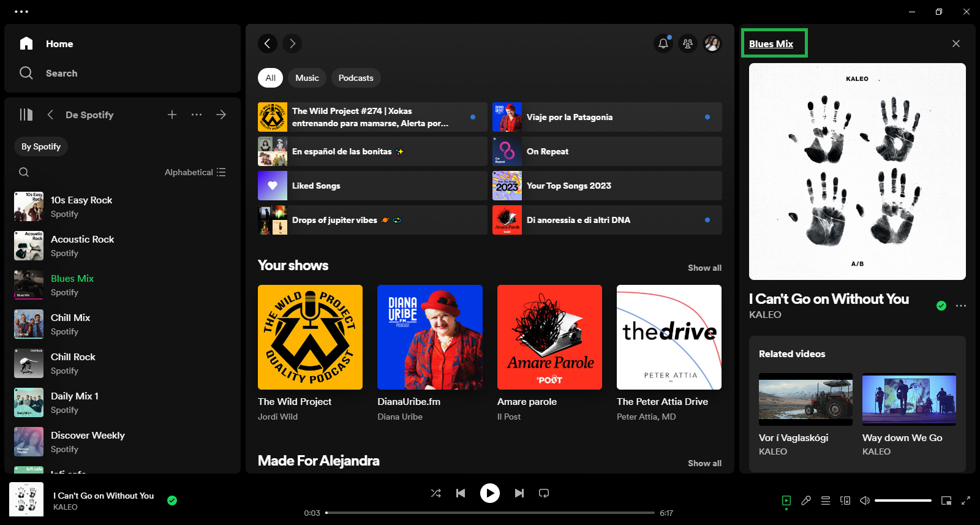Open Drops of jupiter vibes playlist

372,220
